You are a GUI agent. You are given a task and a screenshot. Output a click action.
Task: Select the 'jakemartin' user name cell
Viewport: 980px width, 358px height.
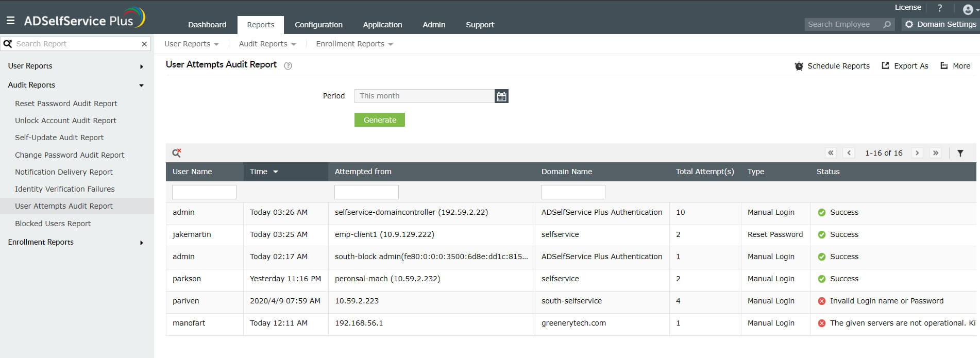pos(192,234)
